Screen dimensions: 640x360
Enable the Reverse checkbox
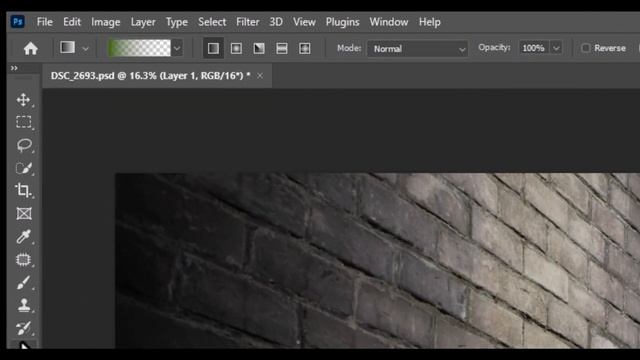[x=586, y=48]
